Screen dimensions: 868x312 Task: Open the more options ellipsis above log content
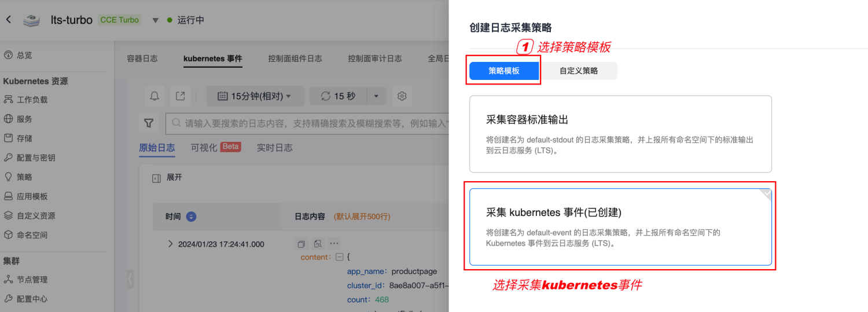334,244
